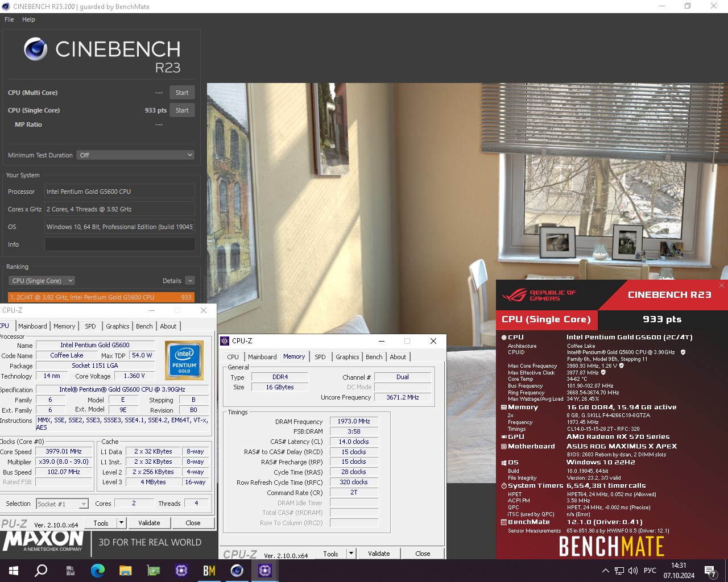This screenshot has width=728, height=582.
Task: Click the shield beside Max Core Frequency
Action: [x=622, y=366]
